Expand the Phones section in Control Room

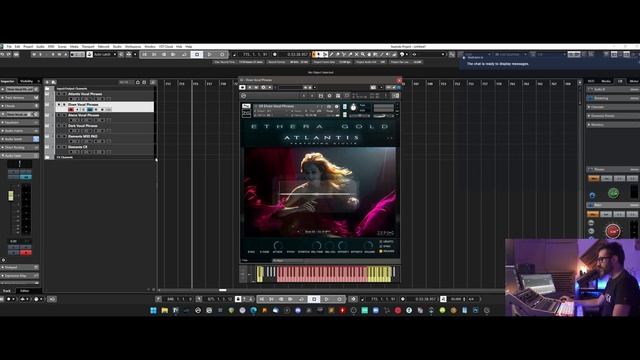click(612, 169)
